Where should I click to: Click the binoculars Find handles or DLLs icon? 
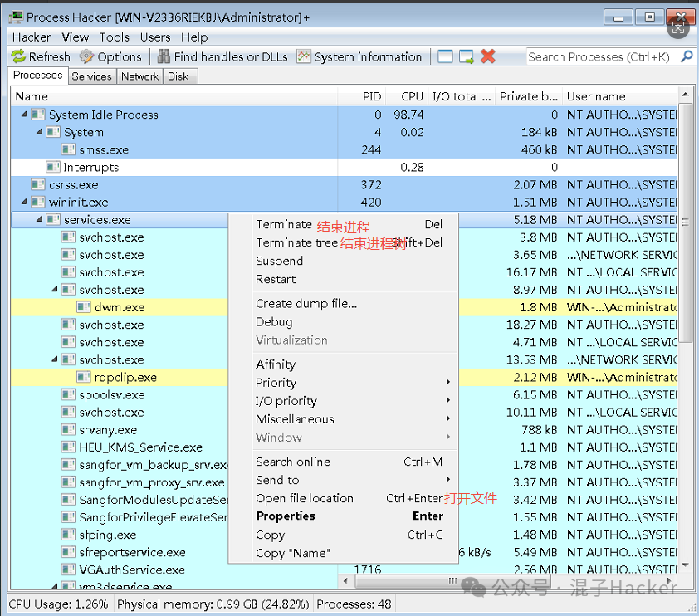(164, 56)
